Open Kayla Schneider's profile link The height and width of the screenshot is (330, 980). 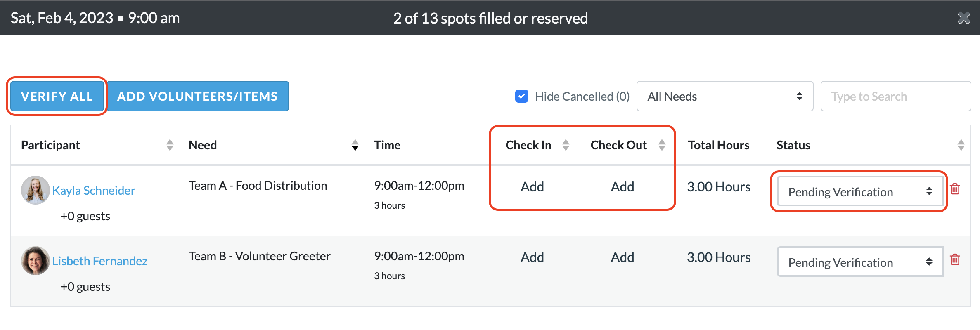click(x=94, y=191)
